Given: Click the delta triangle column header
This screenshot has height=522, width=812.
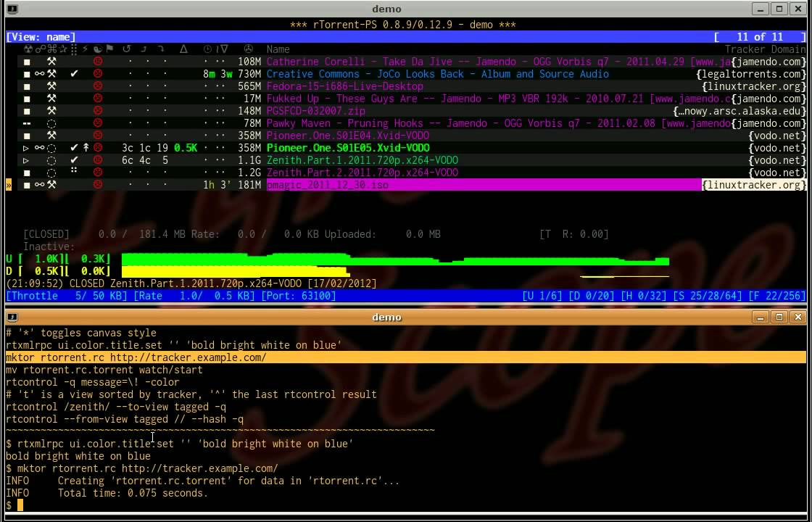Looking at the screenshot, I should [183, 49].
